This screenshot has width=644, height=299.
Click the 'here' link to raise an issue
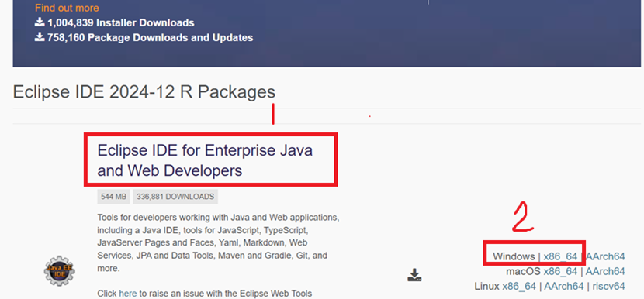[x=128, y=294]
